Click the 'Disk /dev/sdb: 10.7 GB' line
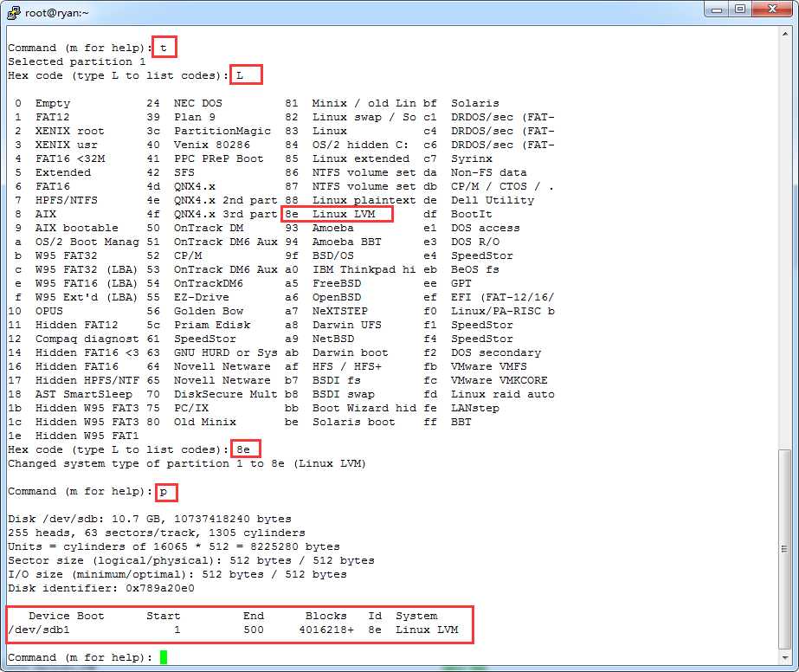Viewport: 799px width, 672px height. coord(149,519)
